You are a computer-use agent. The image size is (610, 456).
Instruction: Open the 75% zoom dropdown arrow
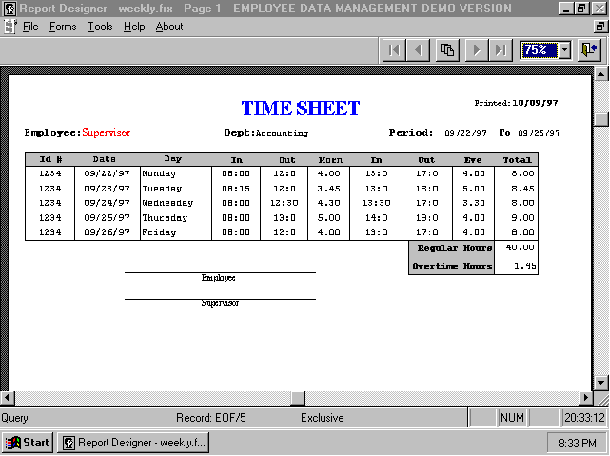[x=565, y=50]
